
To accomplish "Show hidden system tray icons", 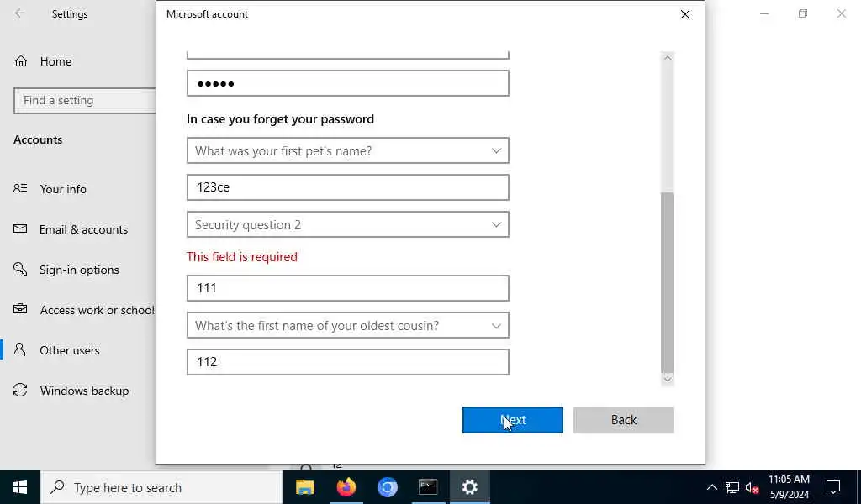I will click(x=711, y=487).
